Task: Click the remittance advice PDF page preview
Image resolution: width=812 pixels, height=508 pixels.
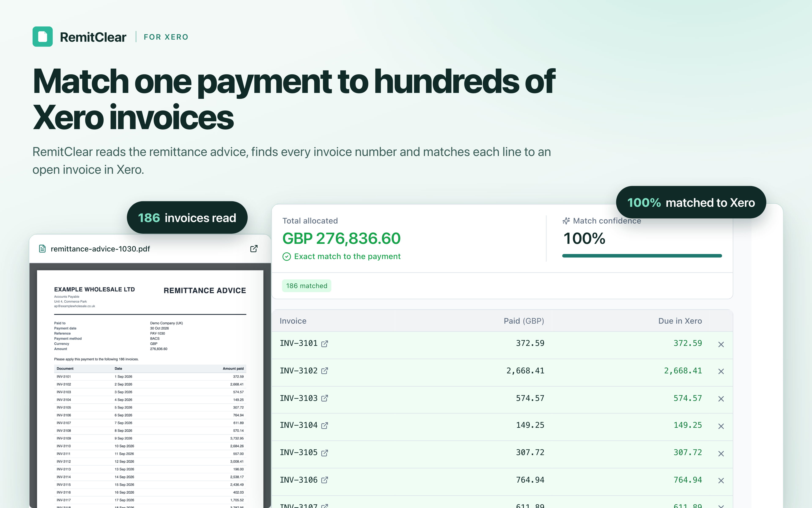Action: [x=150, y=389]
